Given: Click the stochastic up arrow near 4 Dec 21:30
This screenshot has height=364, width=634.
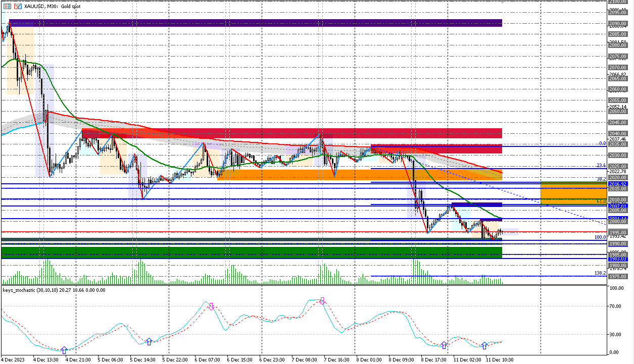Looking at the screenshot, I should [64, 350].
